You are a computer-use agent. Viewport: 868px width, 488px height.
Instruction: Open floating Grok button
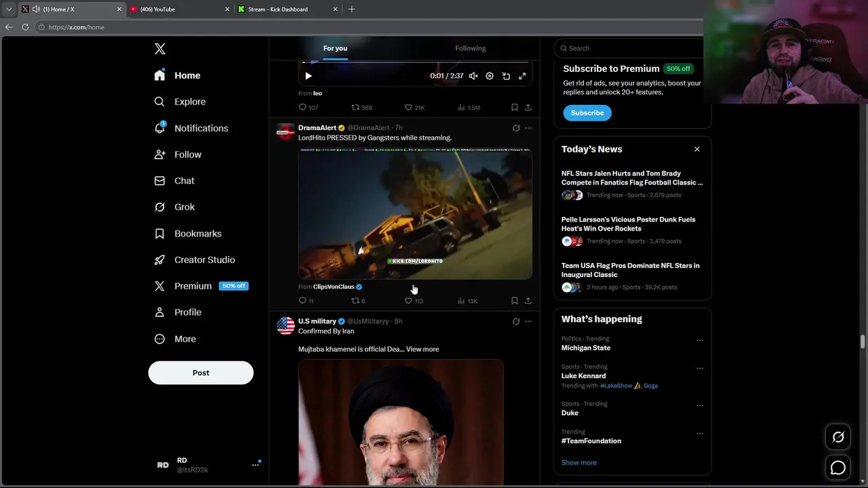[838, 437]
